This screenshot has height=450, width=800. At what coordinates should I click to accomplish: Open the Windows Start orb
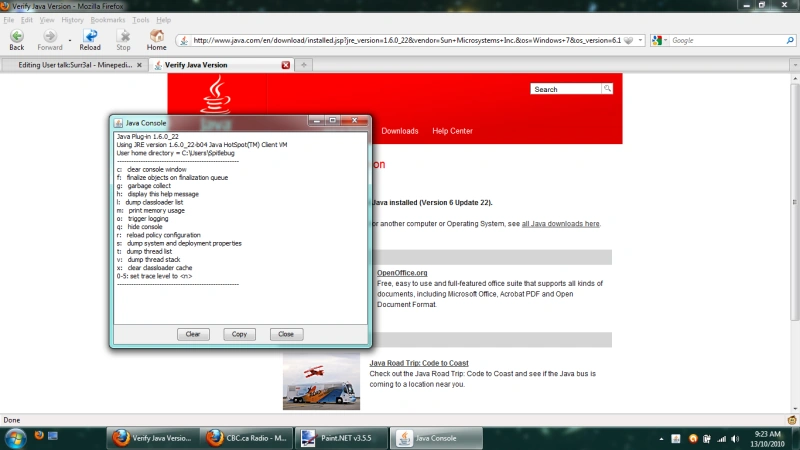(x=15, y=438)
